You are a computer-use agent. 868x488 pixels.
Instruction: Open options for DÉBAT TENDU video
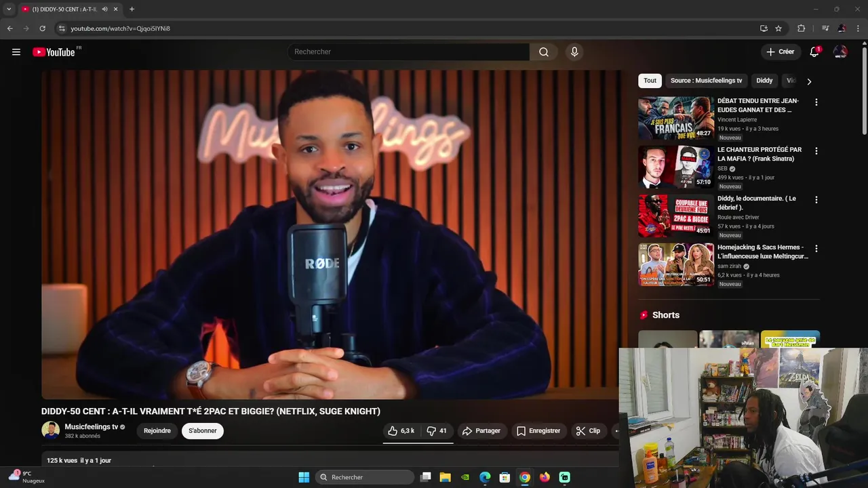[x=816, y=102]
